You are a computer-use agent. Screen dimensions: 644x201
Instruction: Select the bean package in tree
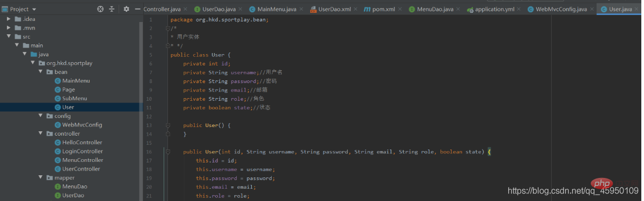[x=57, y=72]
